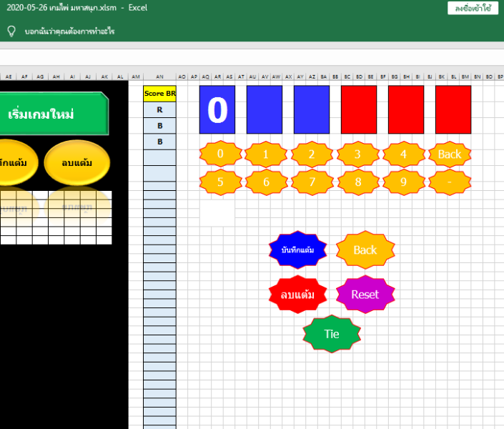This screenshot has width=504, height=429.
Task: Click the cell containing R under Score BR
Action: 159,110
